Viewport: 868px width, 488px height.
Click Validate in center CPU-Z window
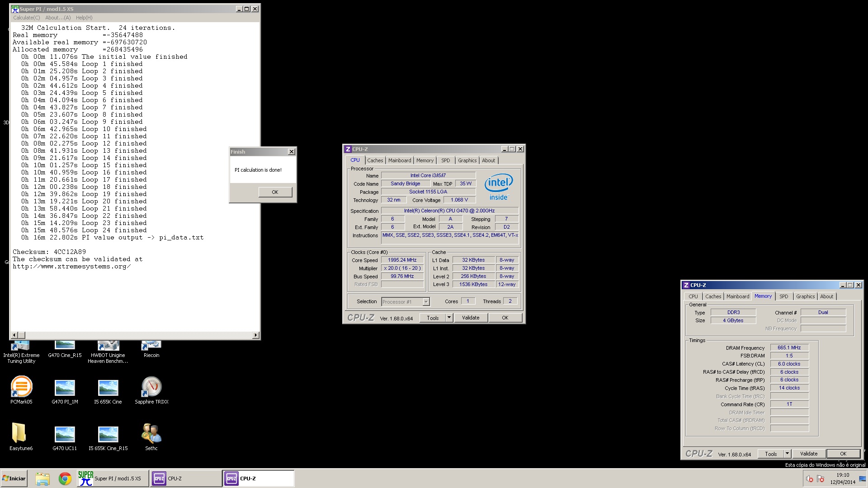click(x=471, y=318)
